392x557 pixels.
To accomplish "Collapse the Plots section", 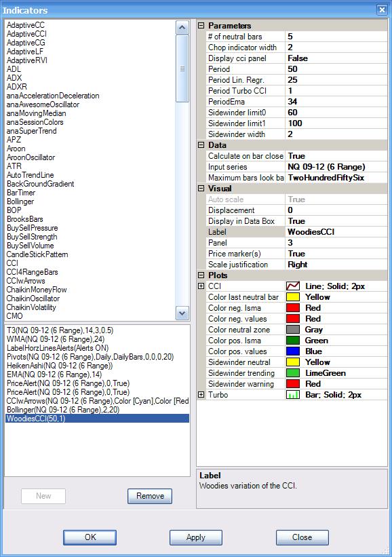I will (x=201, y=275).
